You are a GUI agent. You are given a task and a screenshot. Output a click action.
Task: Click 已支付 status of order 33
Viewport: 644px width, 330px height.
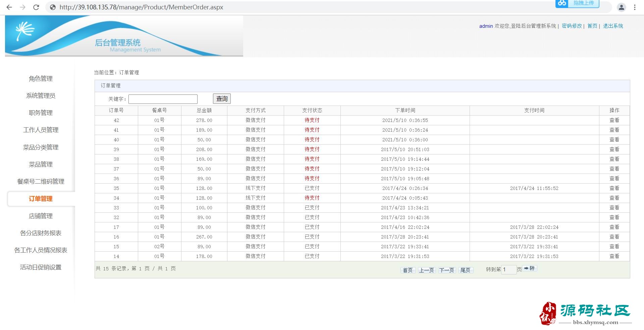pyautogui.click(x=312, y=207)
